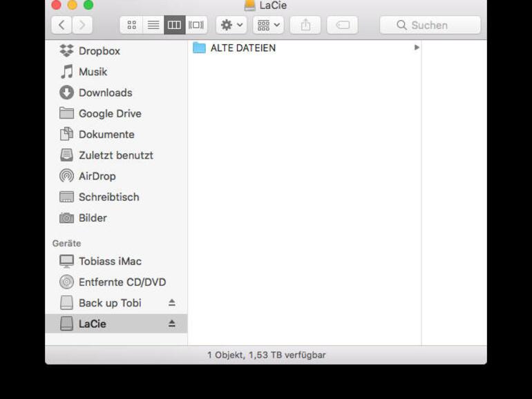Select the ALTE DATEIEN folder name
This screenshot has height=399, width=532.
[243, 48]
